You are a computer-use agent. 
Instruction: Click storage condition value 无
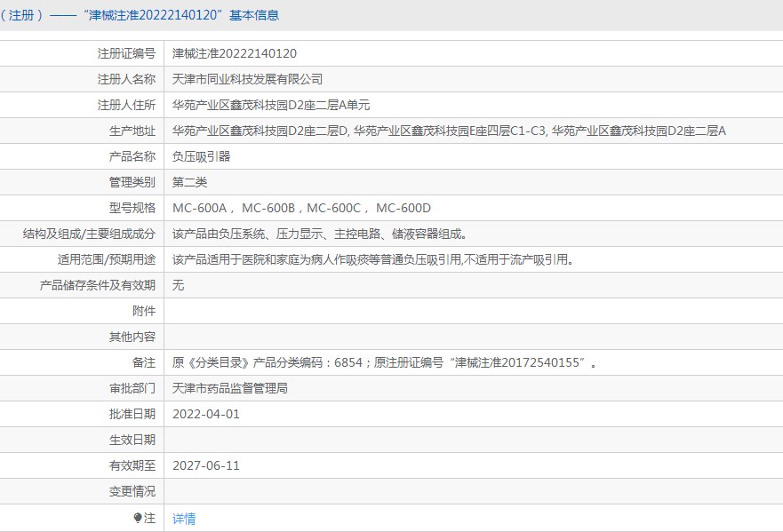pyautogui.click(x=179, y=285)
